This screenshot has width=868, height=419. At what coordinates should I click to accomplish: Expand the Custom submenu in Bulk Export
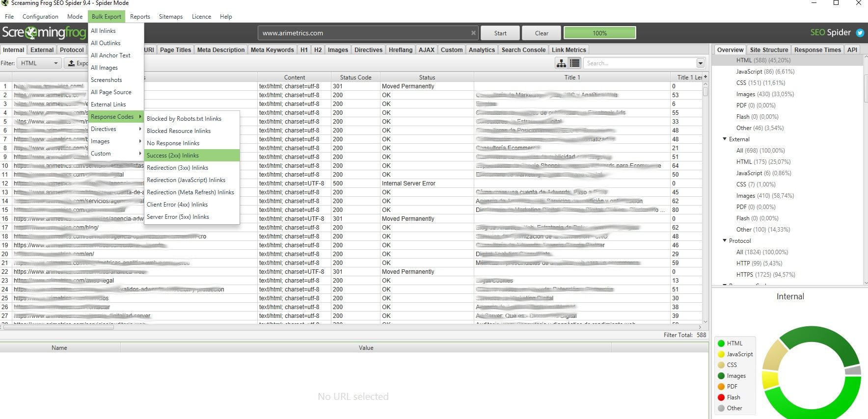coord(116,154)
